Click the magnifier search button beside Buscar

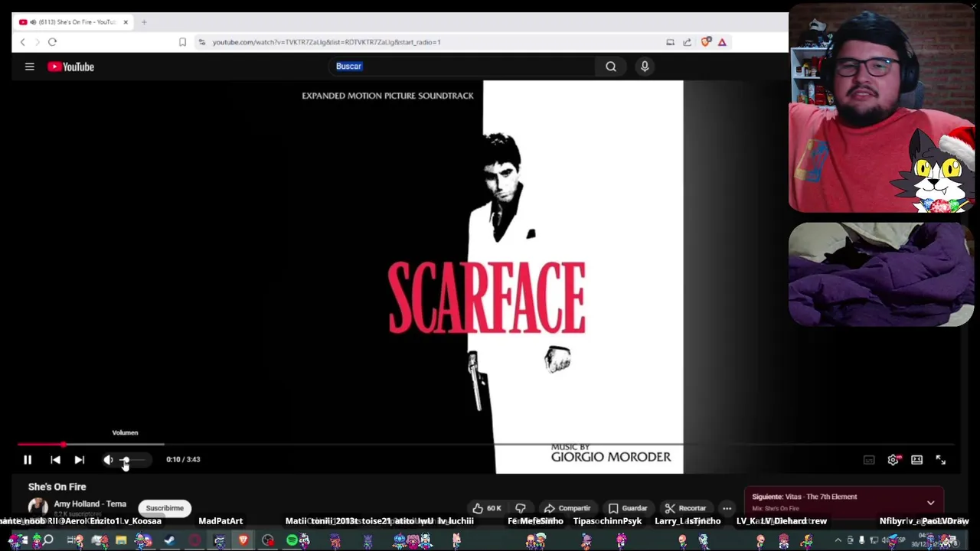(x=611, y=67)
